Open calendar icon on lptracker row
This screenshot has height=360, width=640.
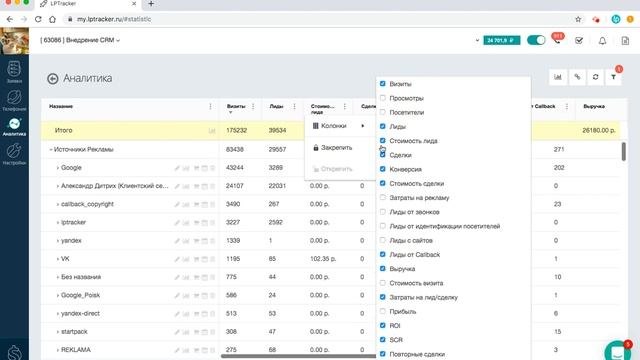tap(205, 223)
